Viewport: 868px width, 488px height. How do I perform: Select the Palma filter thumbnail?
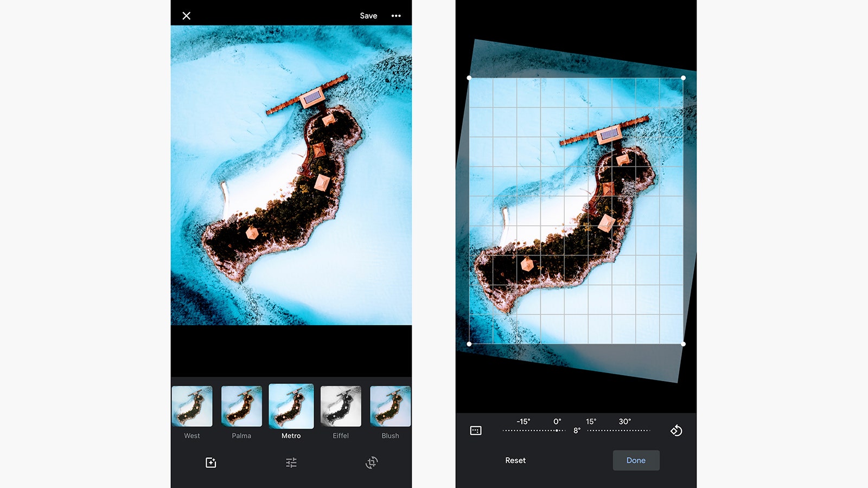pyautogui.click(x=241, y=406)
